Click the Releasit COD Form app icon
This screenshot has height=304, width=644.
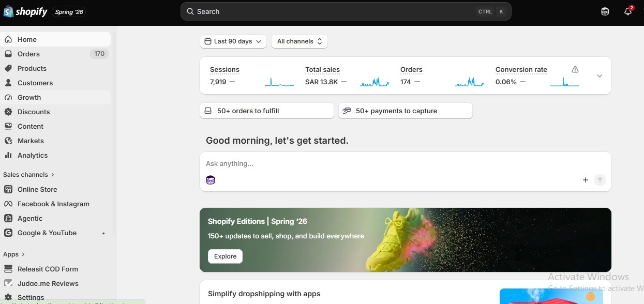tap(8, 269)
